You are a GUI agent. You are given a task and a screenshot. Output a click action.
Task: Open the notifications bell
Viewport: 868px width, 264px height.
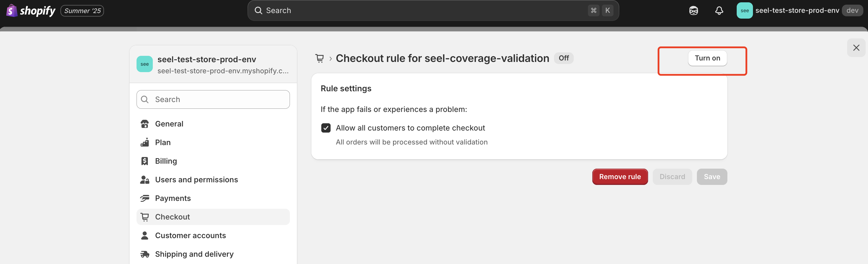click(719, 11)
